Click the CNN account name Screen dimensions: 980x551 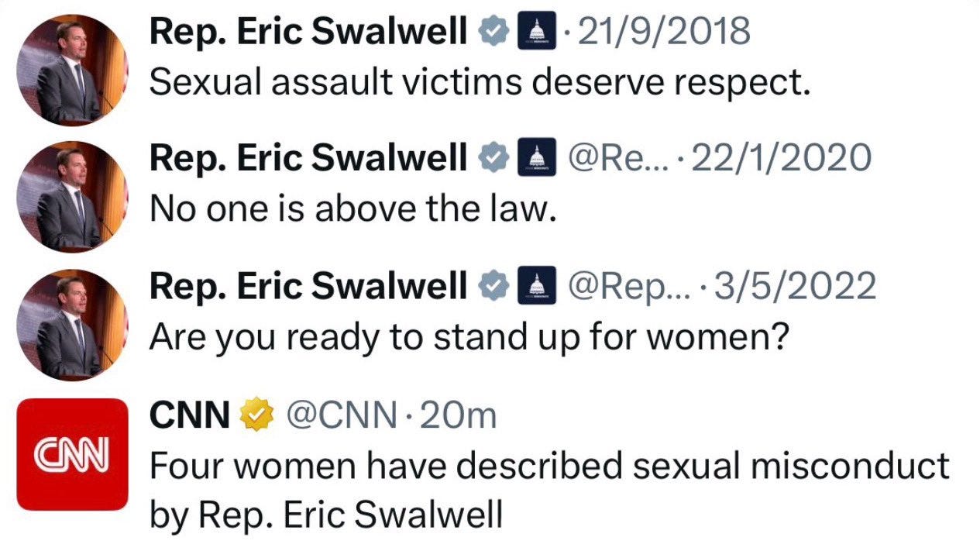point(191,417)
